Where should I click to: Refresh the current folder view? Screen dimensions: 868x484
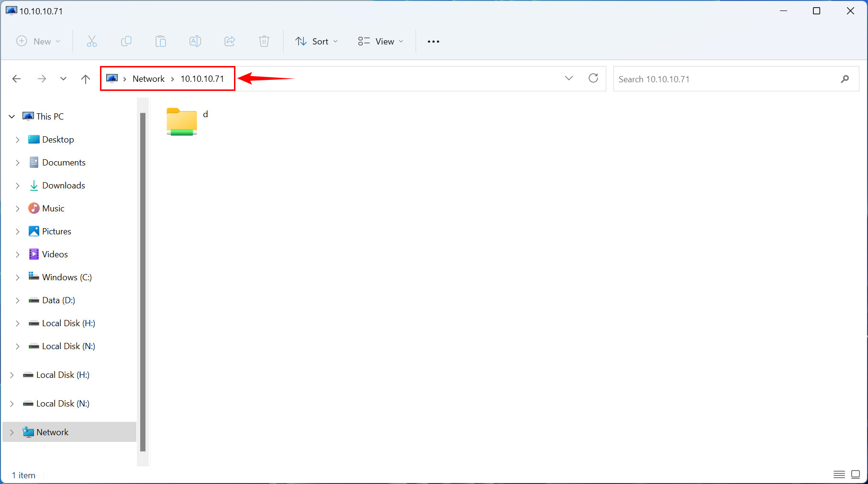(593, 78)
